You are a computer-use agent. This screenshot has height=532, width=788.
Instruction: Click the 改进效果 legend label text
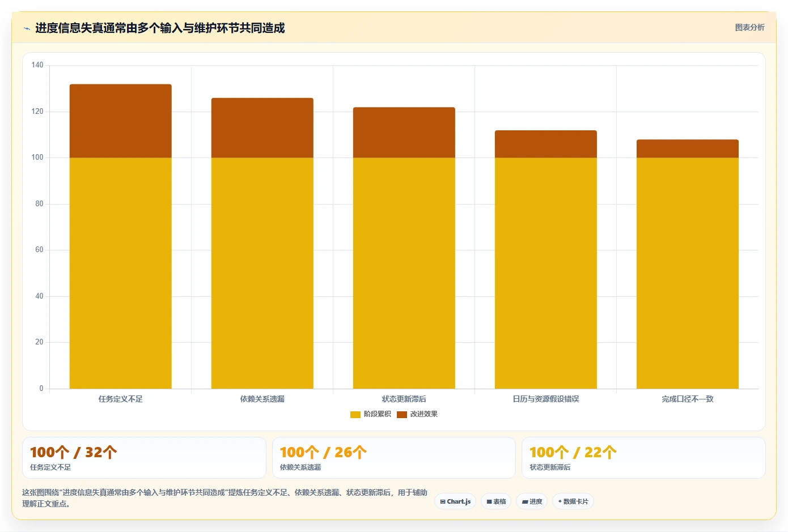[x=424, y=414]
